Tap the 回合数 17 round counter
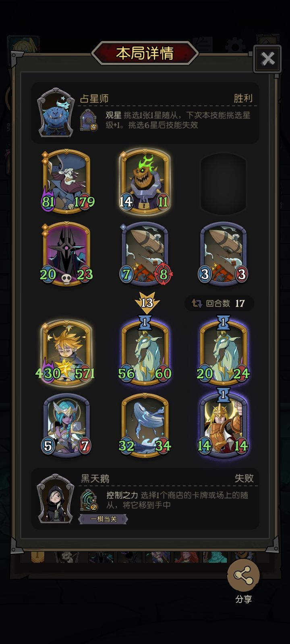290x644 pixels. [x=219, y=303]
